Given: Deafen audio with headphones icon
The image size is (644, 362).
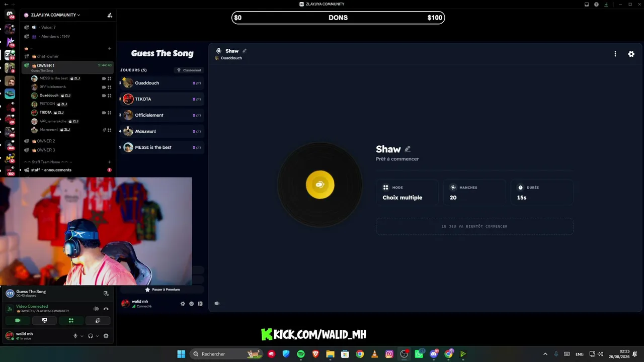Looking at the screenshot, I should (x=91, y=336).
